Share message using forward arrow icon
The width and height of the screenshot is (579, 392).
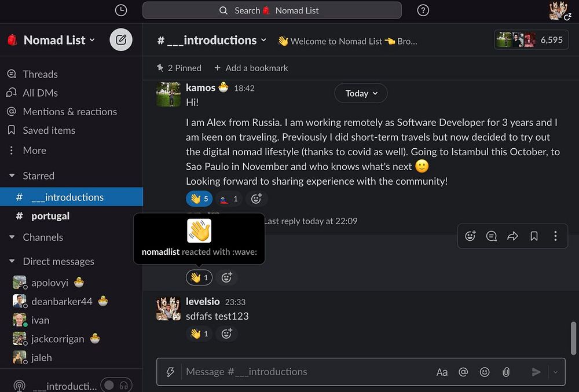coord(512,236)
